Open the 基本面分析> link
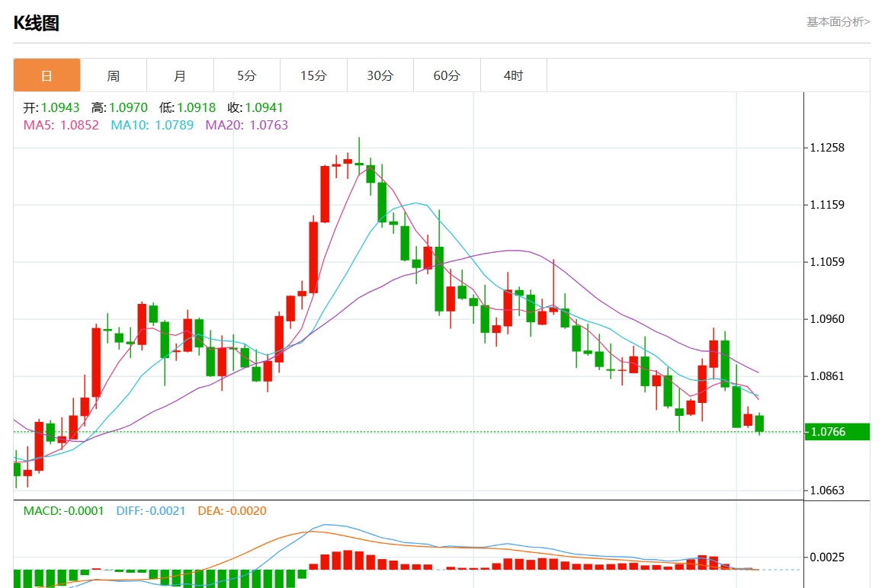The width and height of the screenshot is (885, 588). [839, 22]
